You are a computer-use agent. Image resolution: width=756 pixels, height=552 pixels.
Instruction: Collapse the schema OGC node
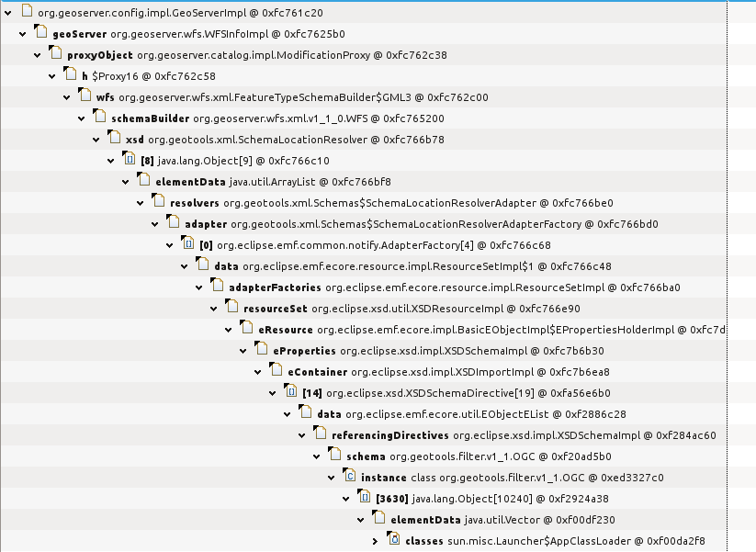click(x=317, y=457)
